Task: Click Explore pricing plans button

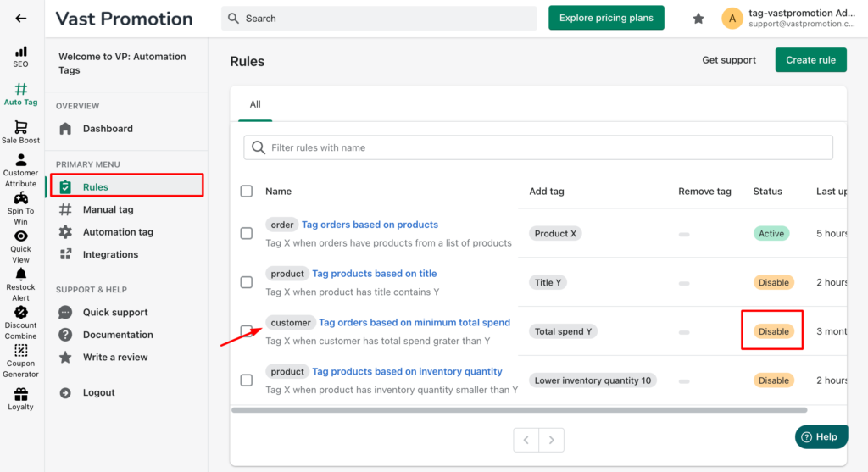Action: coord(606,18)
